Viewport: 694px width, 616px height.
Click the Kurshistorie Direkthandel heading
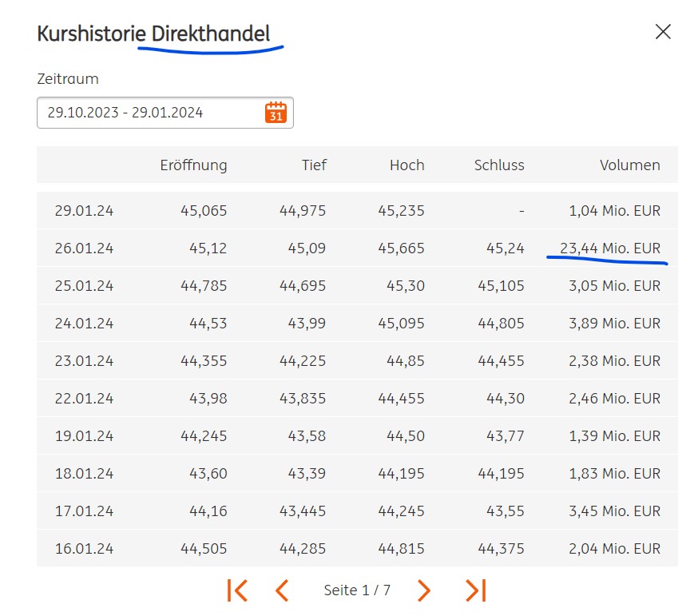153,34
